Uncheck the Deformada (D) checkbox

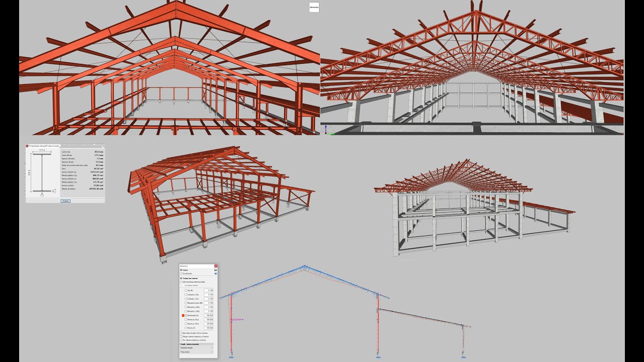[186, 315]
